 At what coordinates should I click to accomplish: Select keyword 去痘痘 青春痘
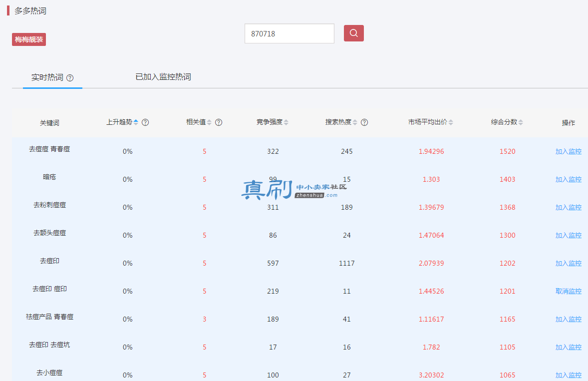[49, 149]
